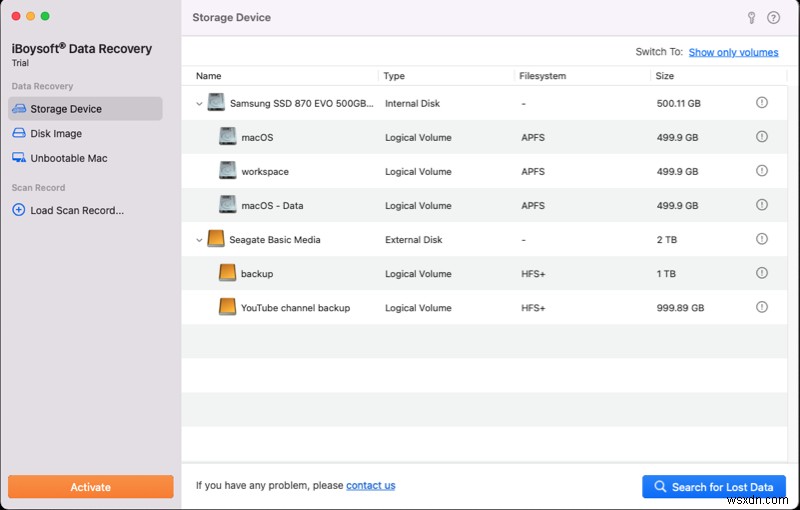Collapse the Seagate Basic Media disk tree
800x510 pixels.
click(199, 239)
